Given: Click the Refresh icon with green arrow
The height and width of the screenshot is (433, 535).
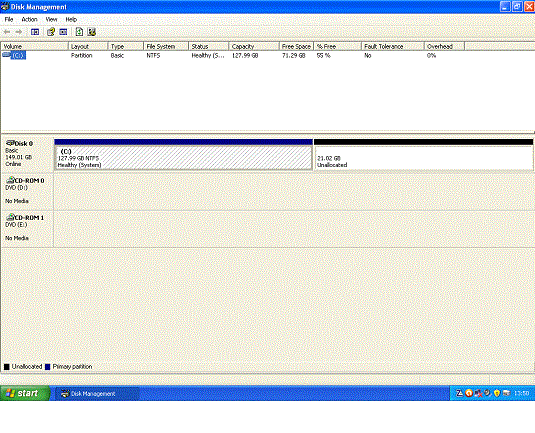Looking at the screenshot, I should click(79, 32).
